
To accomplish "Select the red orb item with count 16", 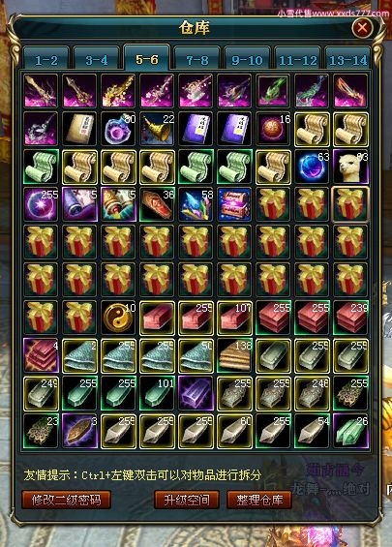I will pos(273,129).
